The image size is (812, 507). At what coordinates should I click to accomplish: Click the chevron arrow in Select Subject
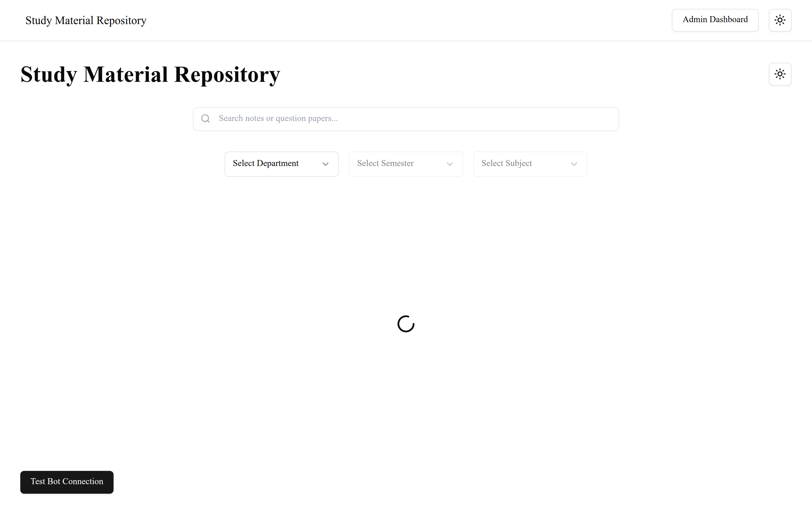click(x=574, y=164)
